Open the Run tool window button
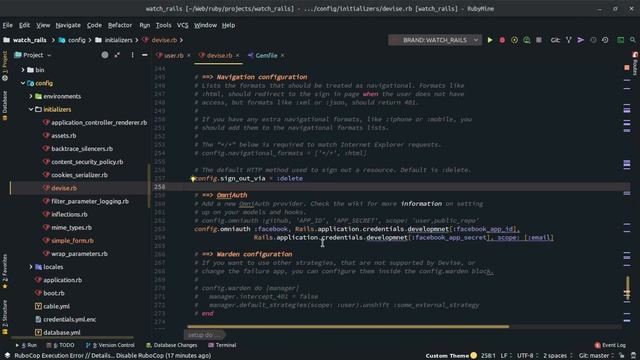Screen dimensions: 640x360 tap(26, 345)
